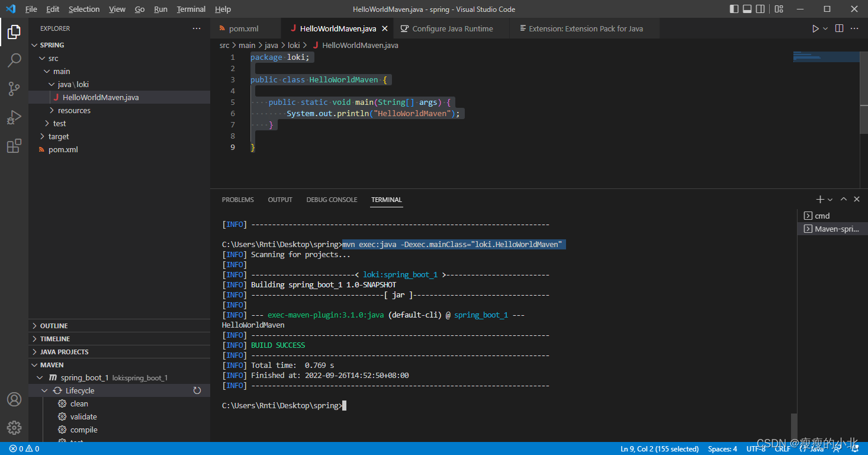
Task: Toggle the secondary side bar layout icon
Action: point(760,9)
